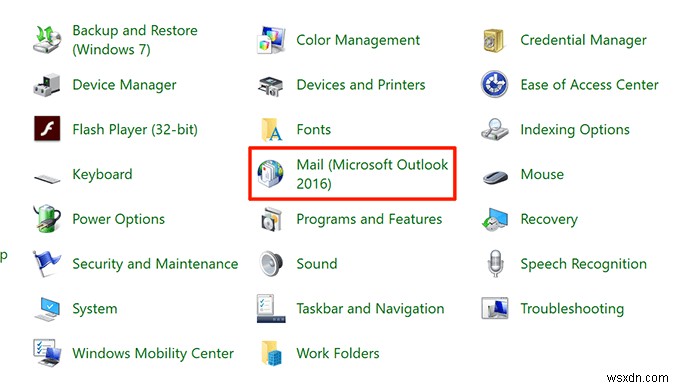Click the Devices and Printers icon

pos(271,85)
